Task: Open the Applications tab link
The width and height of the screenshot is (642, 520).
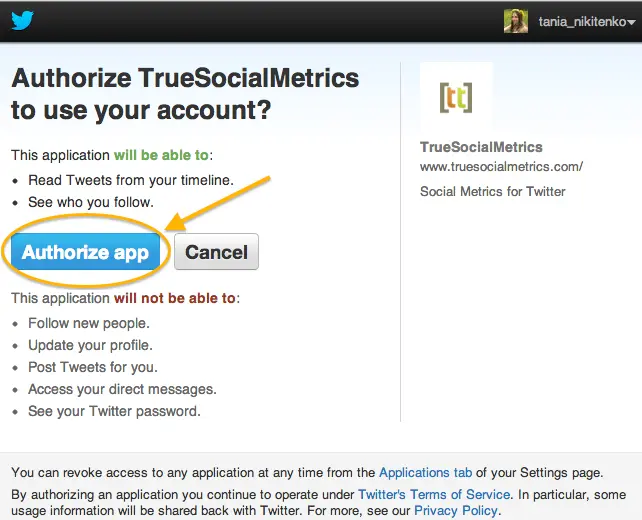Action: coord(425,472)
